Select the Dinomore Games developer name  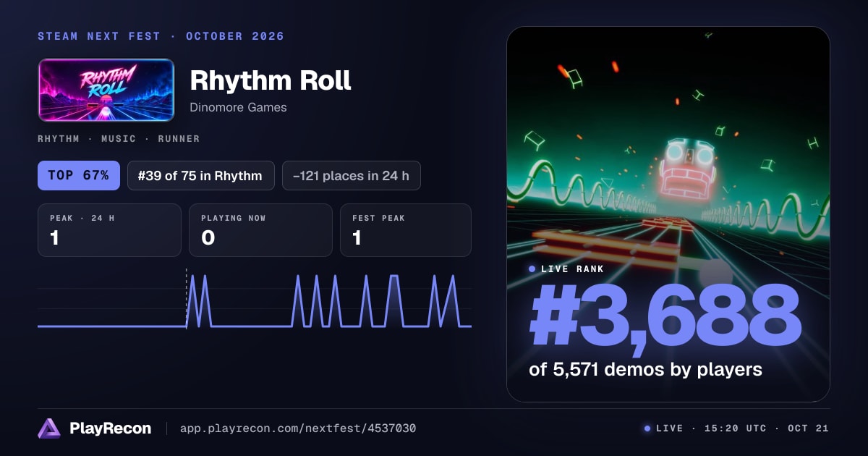tap(238, 107)
